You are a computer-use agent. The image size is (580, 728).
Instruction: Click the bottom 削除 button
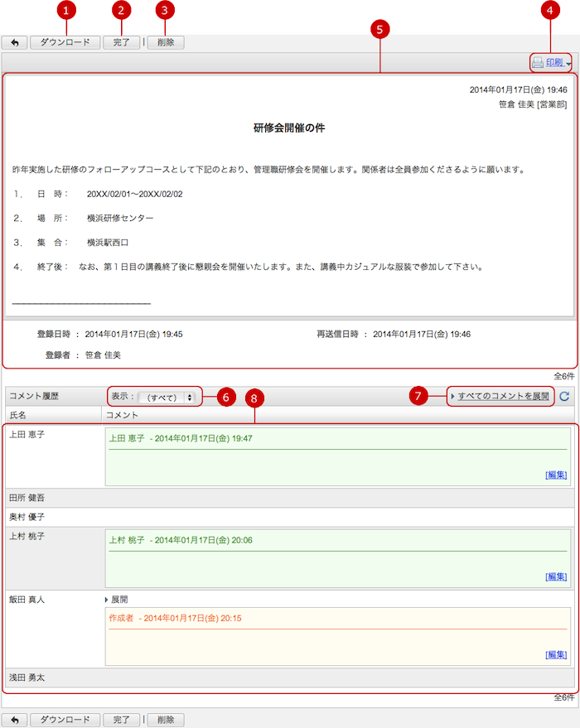click(x=166, y=720)
